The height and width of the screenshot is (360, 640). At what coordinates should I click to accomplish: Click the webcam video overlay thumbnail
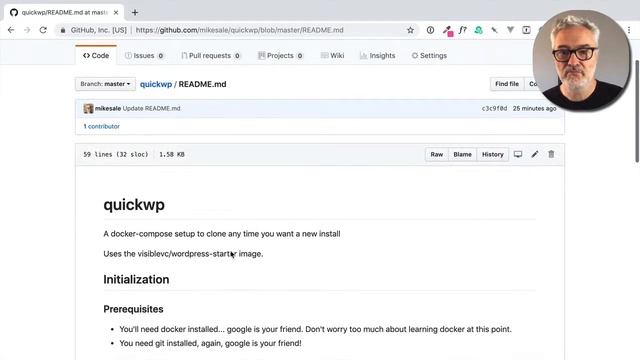pos(581,60)
